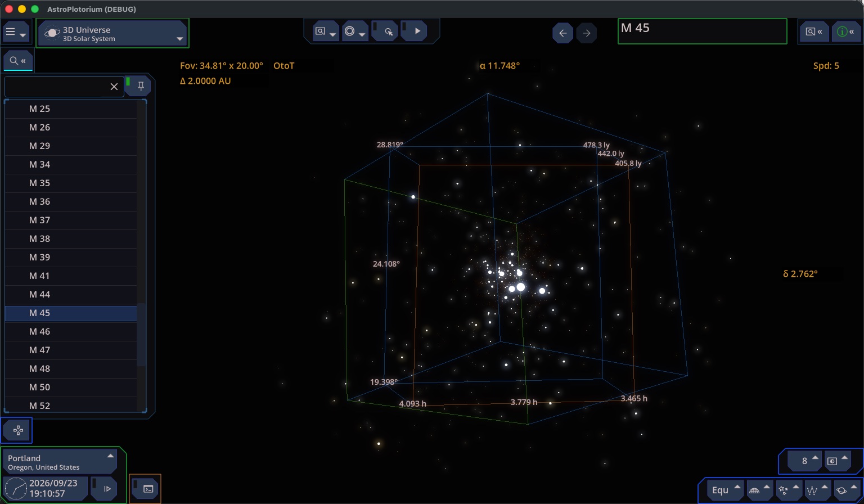Select M 44 in the object list
This screenshot has height=504, width=864.
(71, 294)
